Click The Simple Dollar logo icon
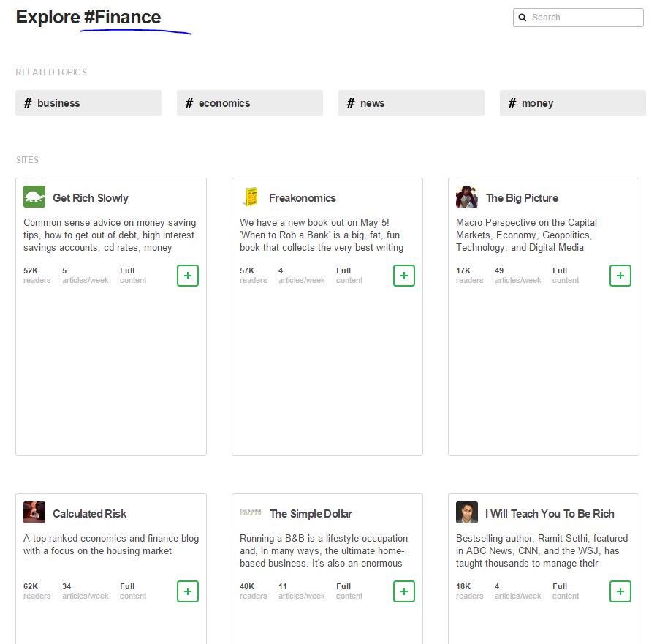The image size is (657, 644). pos(251,513)
